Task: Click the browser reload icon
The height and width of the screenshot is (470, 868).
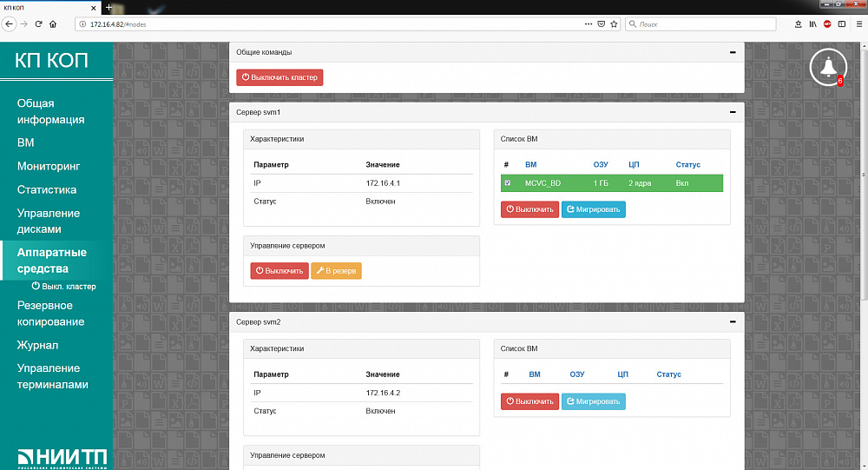Action: pos(38,23)
